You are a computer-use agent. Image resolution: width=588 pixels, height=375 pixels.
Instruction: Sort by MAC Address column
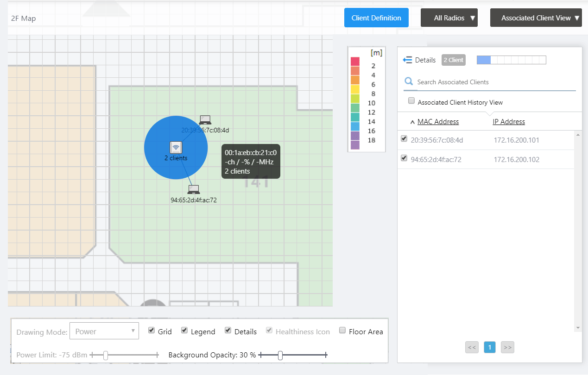tap(438, 122)
